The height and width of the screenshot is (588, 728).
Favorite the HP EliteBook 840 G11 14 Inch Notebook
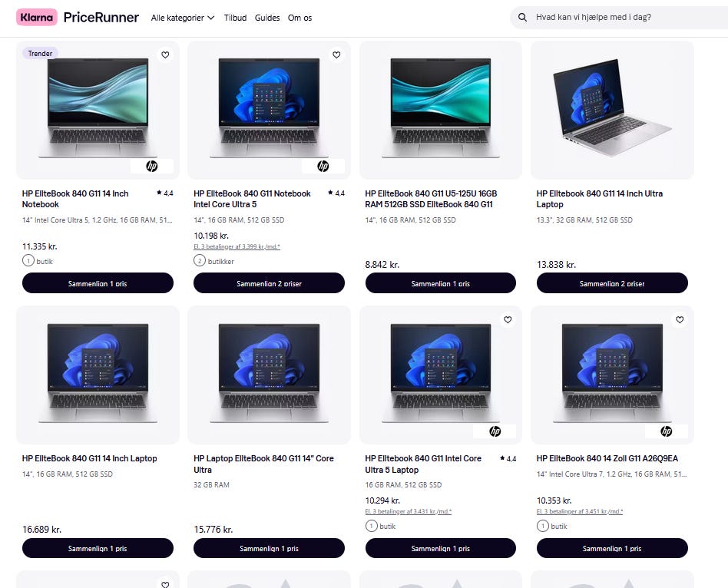tap(165, 55)
